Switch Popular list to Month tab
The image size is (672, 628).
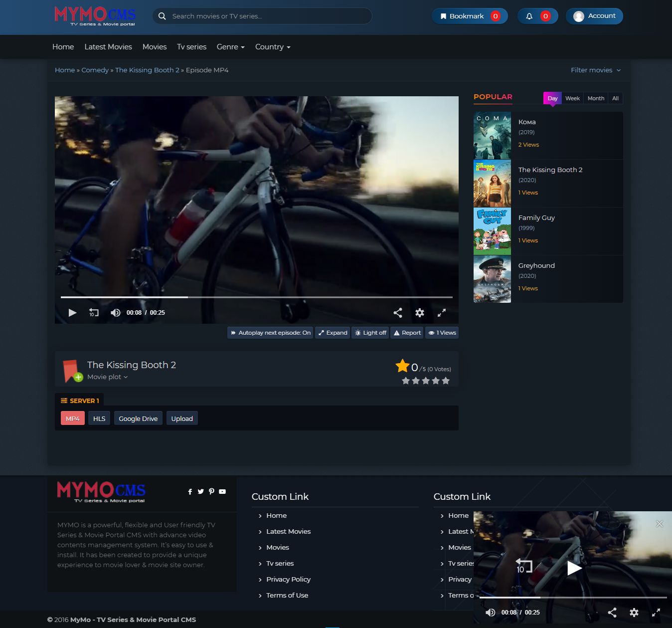point(596,98)
